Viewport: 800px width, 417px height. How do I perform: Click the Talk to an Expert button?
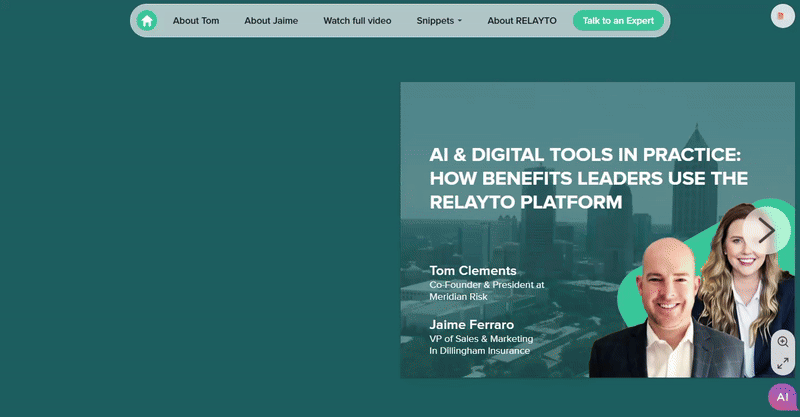point(618,21)
